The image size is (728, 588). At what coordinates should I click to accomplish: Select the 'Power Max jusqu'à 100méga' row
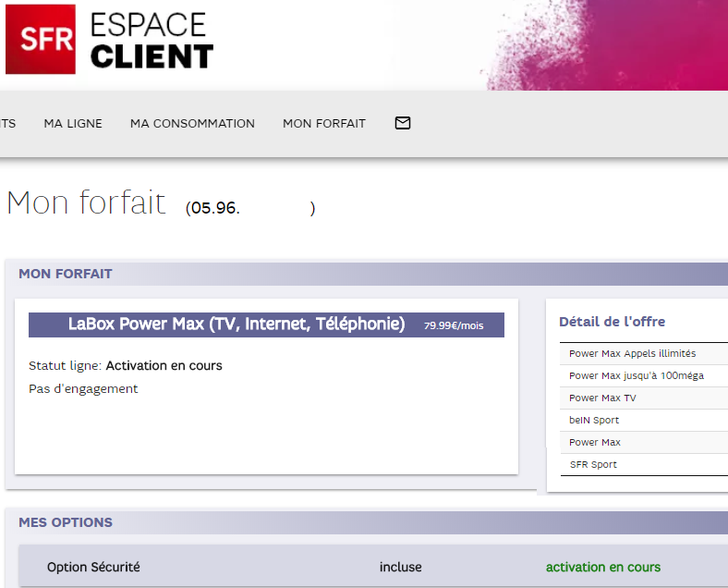click(x=644, y=375)
